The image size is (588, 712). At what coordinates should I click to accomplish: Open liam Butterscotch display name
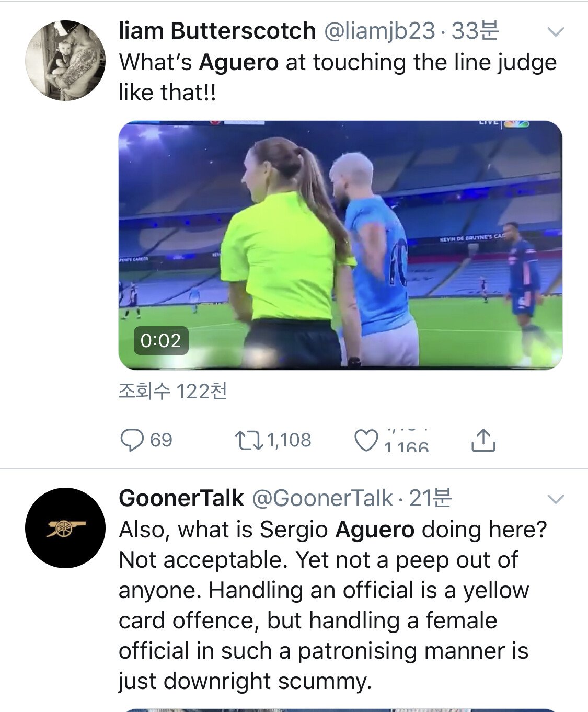click(217, 31)
